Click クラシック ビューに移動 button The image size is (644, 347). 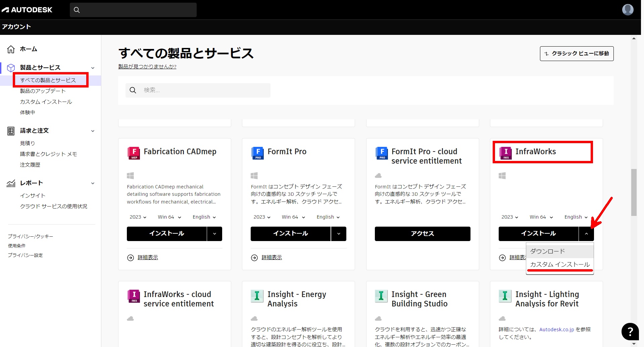pos(577,54)
